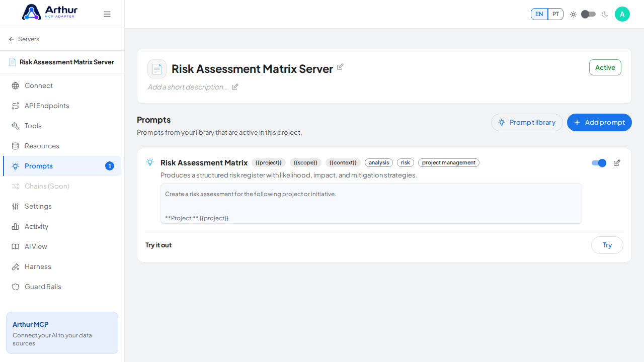Click the Chains (Soon) item
The height and width of the screenshot is (362, 644).
62,186
